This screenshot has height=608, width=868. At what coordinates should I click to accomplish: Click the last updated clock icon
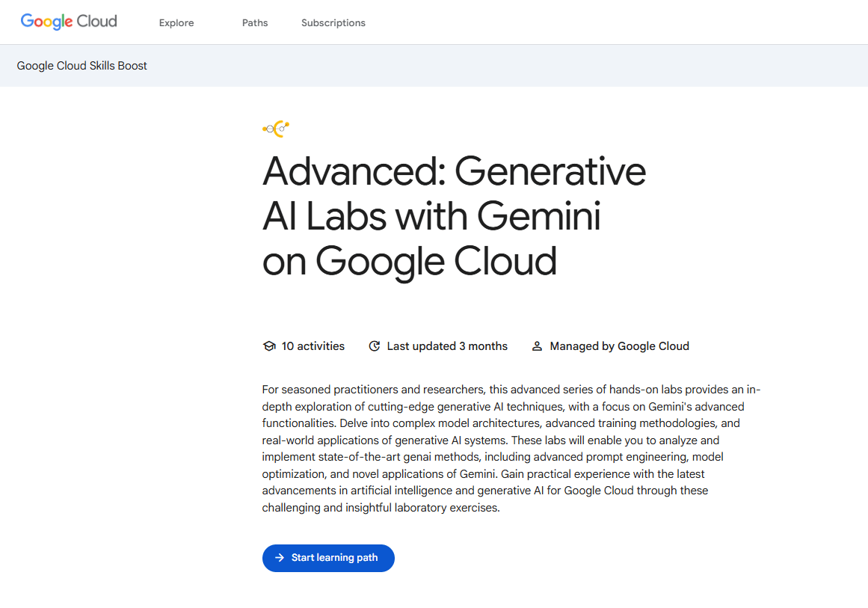pos(375,346)
